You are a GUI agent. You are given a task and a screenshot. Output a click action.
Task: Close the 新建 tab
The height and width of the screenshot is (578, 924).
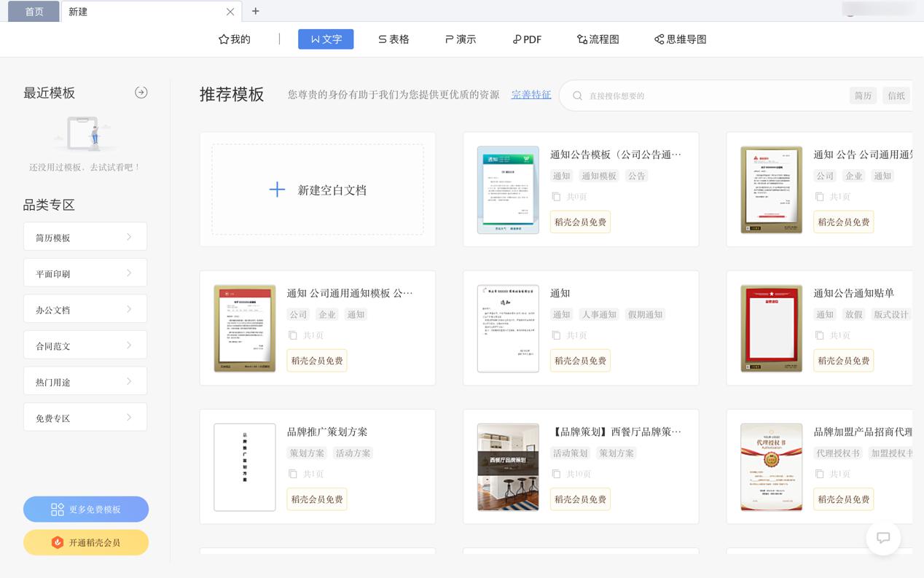[x=230, y=12]
